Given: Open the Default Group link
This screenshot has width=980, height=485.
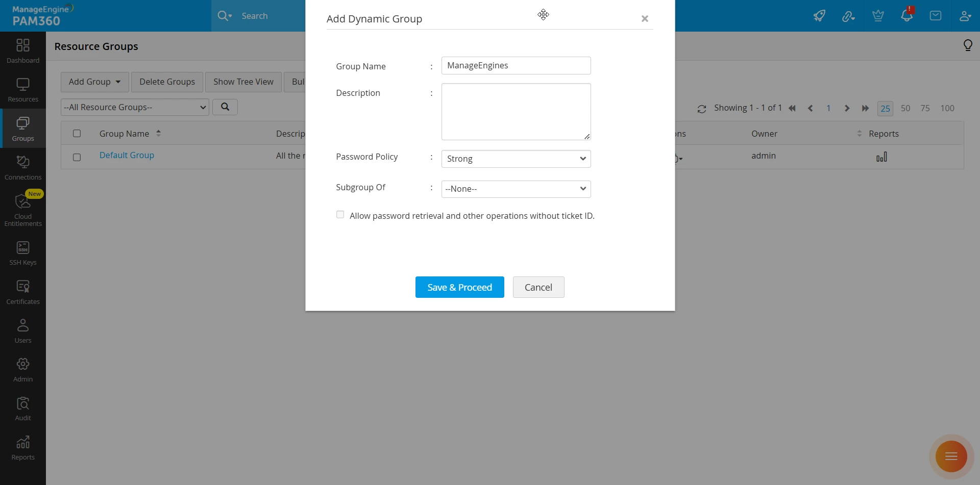Looking at the screenshot, I should pos(127,156).
